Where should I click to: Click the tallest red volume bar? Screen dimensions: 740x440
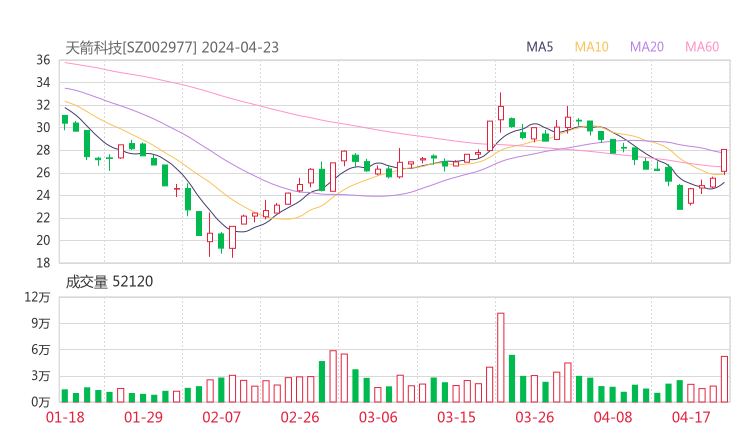501,357
